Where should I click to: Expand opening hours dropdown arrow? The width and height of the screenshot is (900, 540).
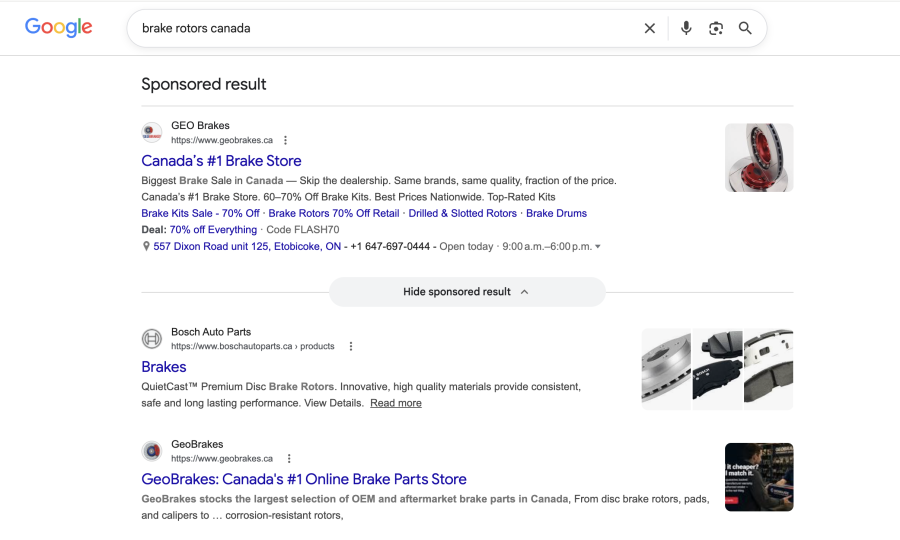tap(598, 246)
